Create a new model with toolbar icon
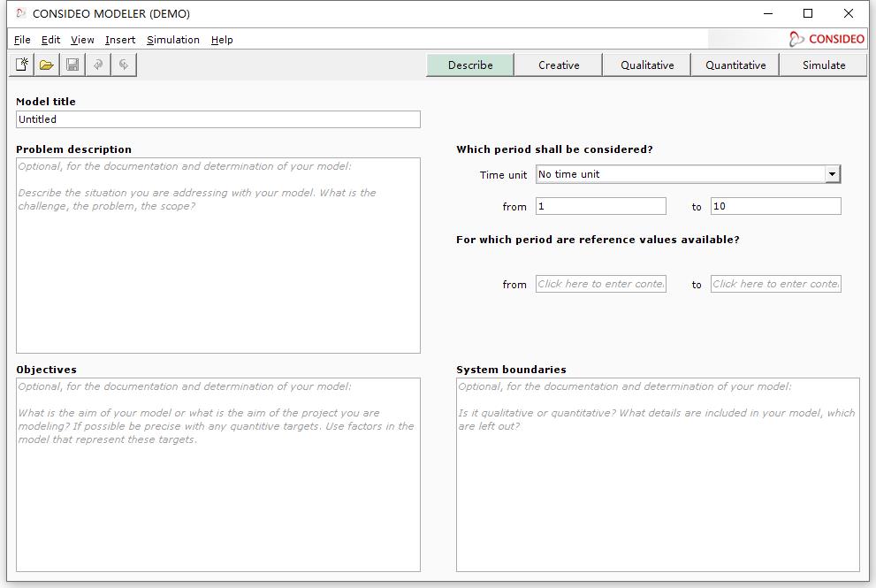The width and height of the screenshot is (876, 588). coord(22,65)
